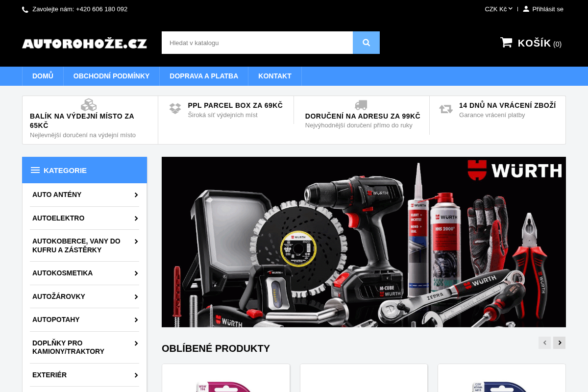The width and height of the screenshot is (588, 392).
Task: Click the Auto antény category link
Action: [57, 195]
